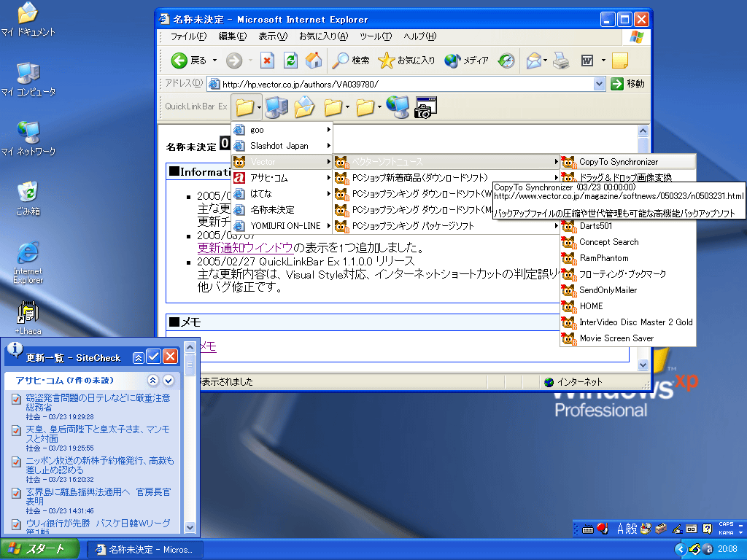Open the History clock icon
Viewport: 747px width, 560px height.
506,61
